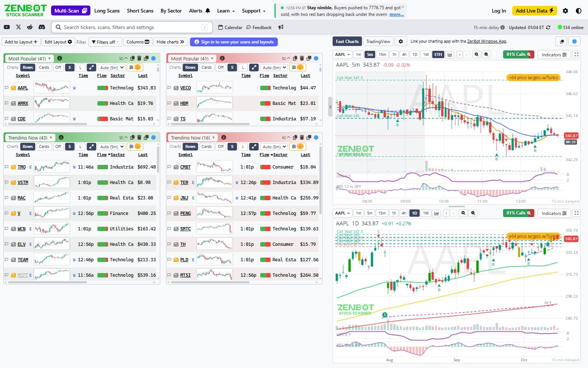Click the more... link in the news ticker
Screen dimensions: 588x368
pyautogui.click(x=397, y=14)
